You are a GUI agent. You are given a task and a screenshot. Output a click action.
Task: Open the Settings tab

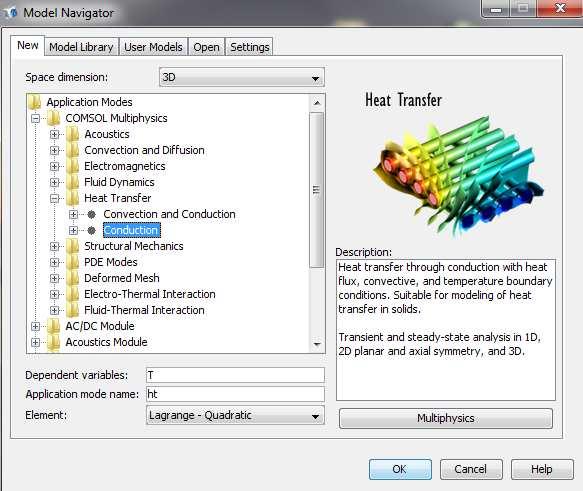point(249,47)
